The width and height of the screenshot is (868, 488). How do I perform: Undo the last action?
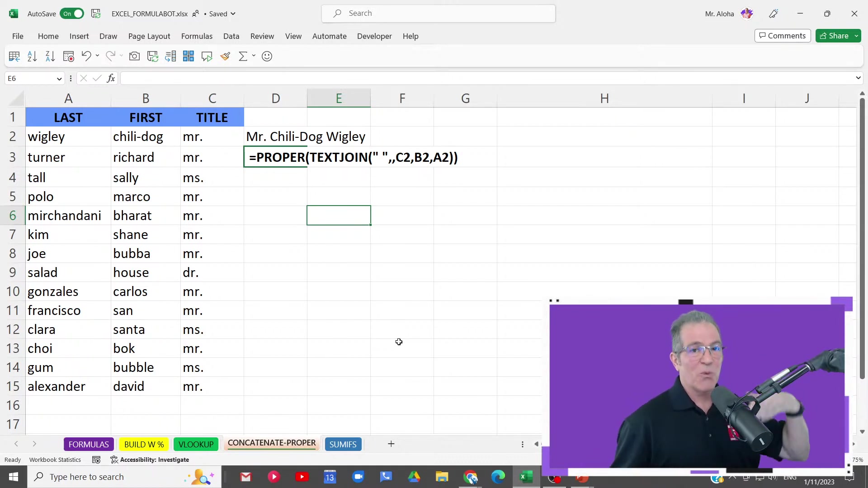tap(86, 56)
